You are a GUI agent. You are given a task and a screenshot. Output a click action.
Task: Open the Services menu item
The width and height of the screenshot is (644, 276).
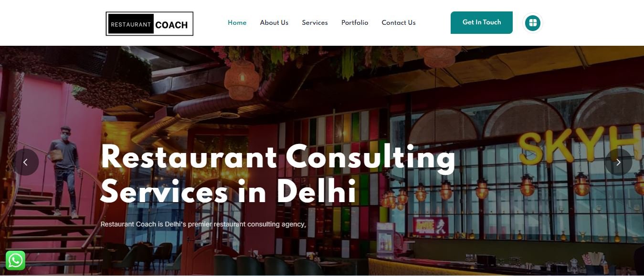coord(315,22)
